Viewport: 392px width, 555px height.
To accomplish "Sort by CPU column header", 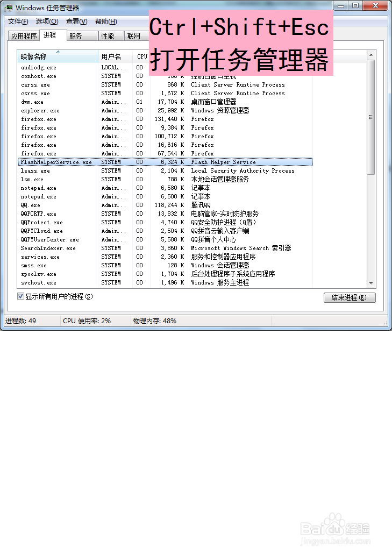I will [x=141, y=56].
